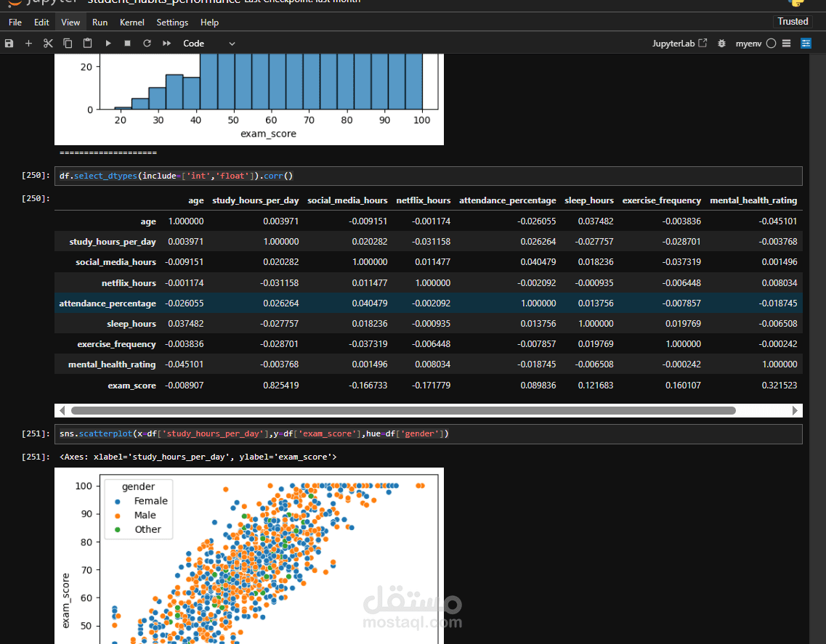
Task: Open the Settings menu
Action: point(172,22)
